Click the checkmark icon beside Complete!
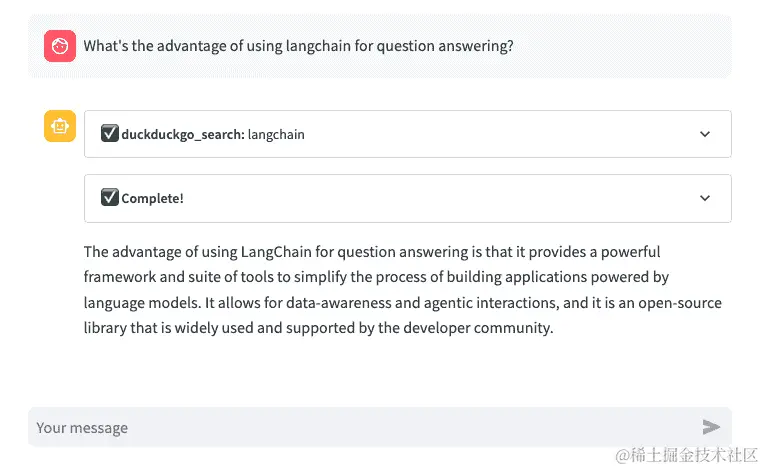 pos(110,197)
